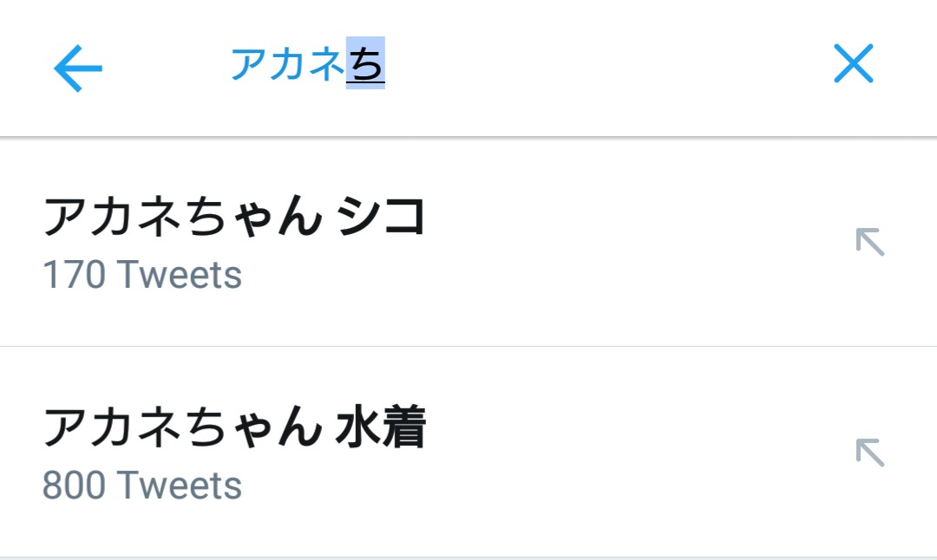937x560 pixels.
Task: Clear the search text with the X
Action: [x=853, y=64]
